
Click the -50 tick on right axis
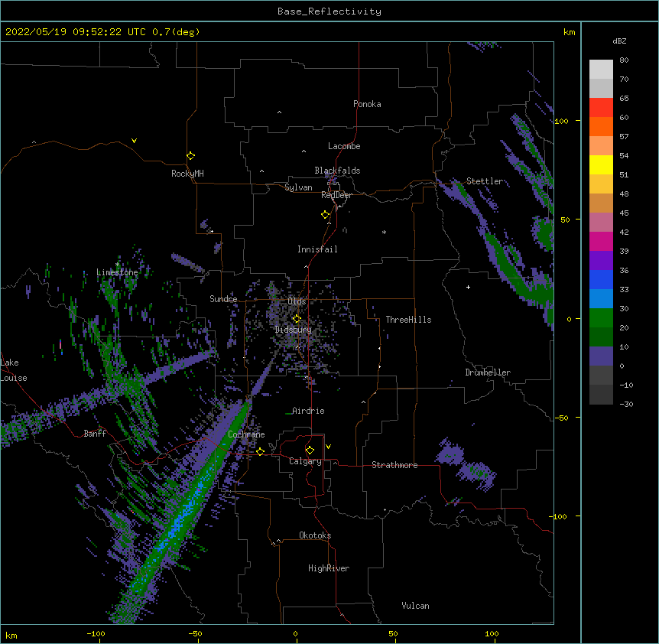pyautogui.click(x=563, y=418)
